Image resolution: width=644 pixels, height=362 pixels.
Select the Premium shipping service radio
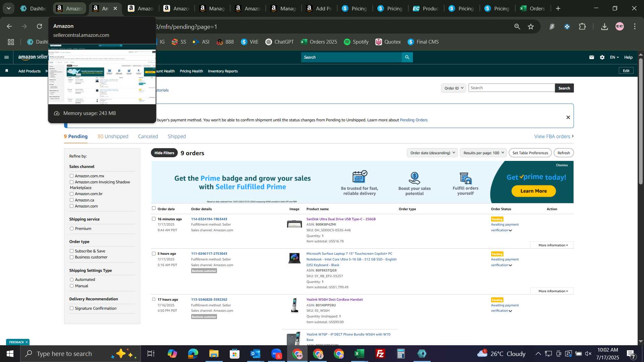click(x=71, y=229)
